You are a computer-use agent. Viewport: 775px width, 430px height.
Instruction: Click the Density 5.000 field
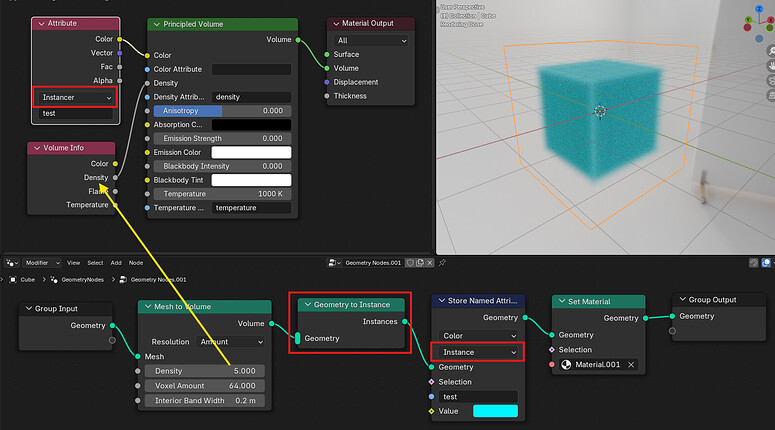pos(205,371)
